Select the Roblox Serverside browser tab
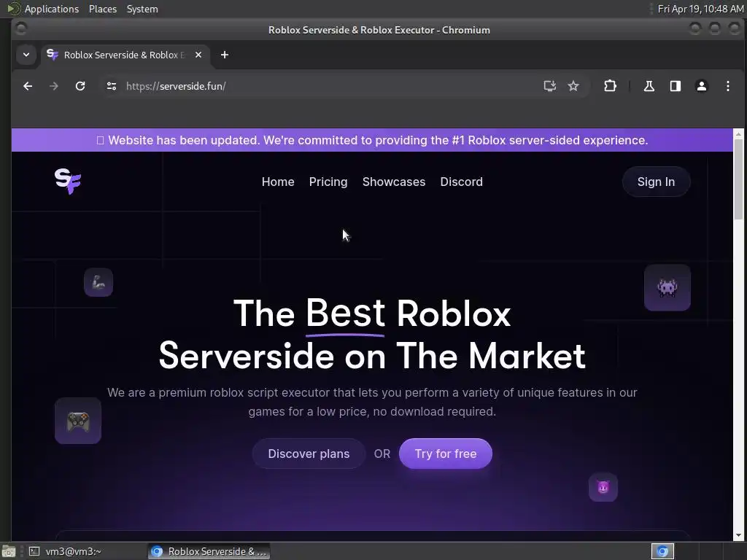747x560 pixels. 125,55
